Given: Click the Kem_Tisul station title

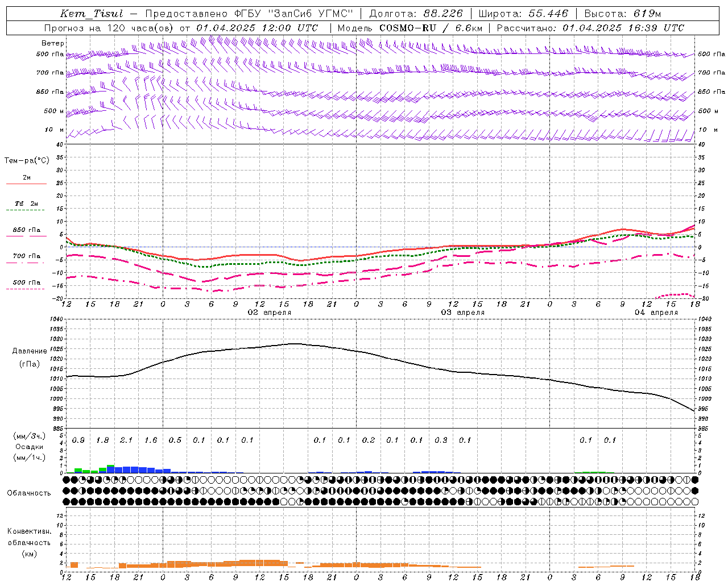Looking at the screenshot, I should point(92,14).
